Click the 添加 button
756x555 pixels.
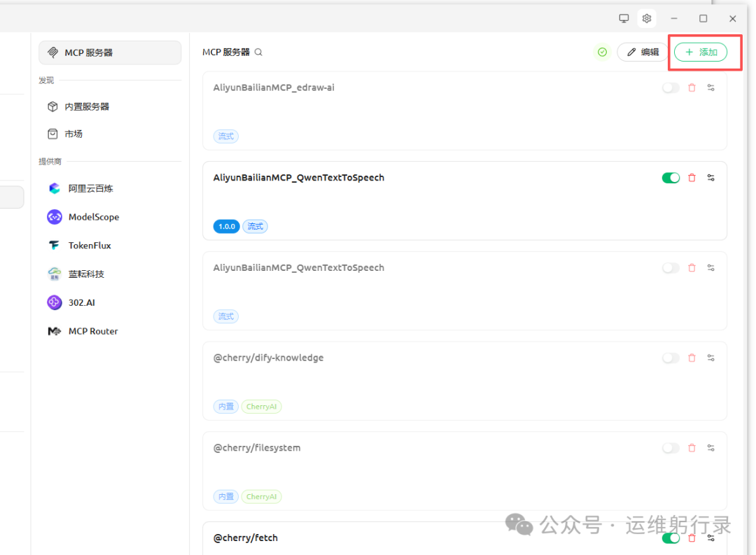[700, 52]
